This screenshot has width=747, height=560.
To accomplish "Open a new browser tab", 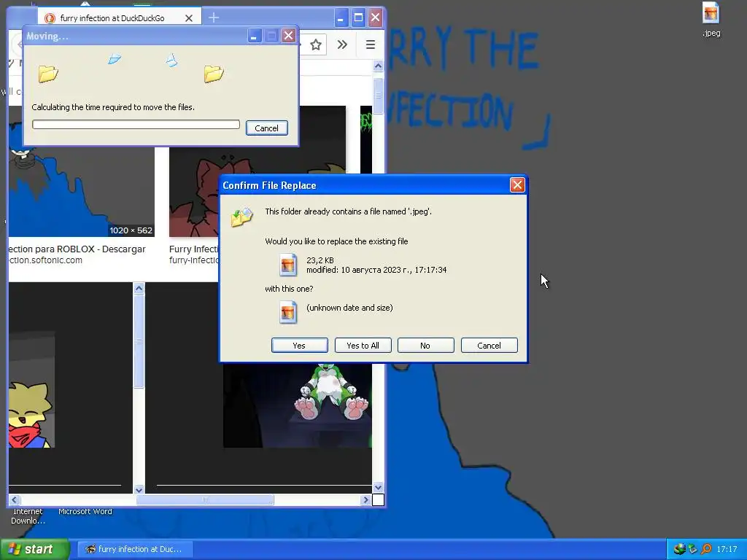I will (214, 17).
